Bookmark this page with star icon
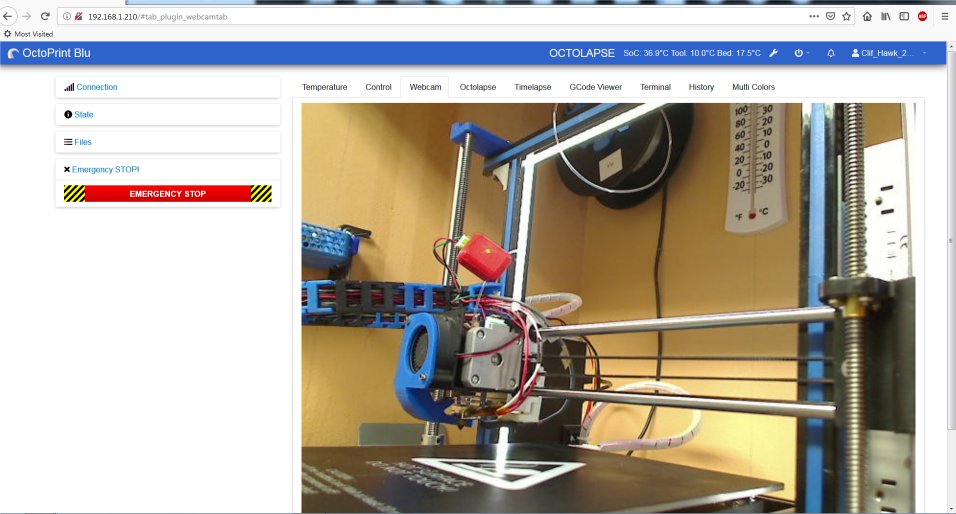956x514 pixels. [846, 17]
